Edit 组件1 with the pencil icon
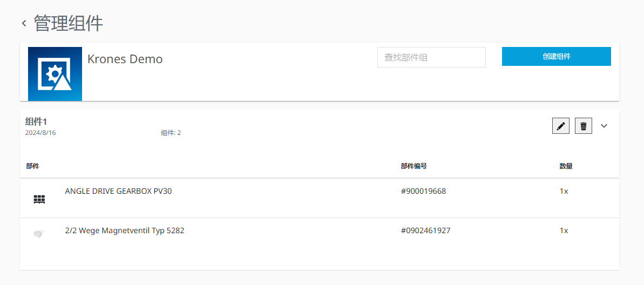The height and width of the screenshot is (285, 644). 561,126
